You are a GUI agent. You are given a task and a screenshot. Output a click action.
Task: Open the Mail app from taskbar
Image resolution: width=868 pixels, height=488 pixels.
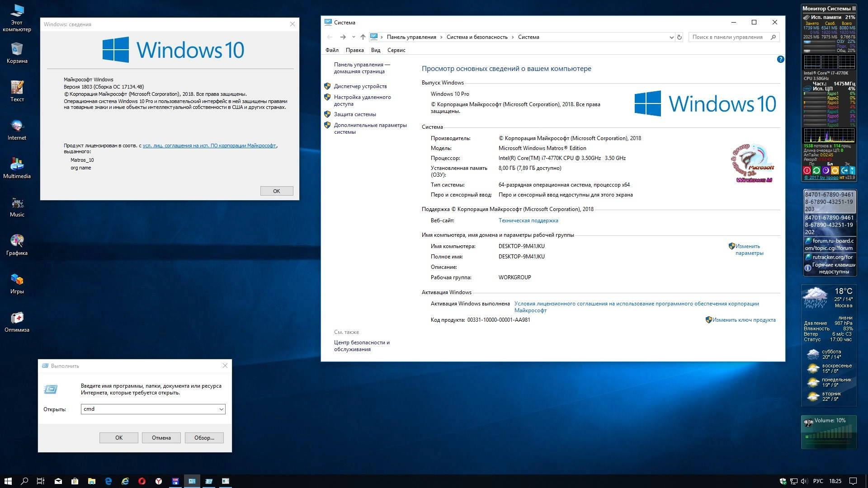[x=58, y=481]
